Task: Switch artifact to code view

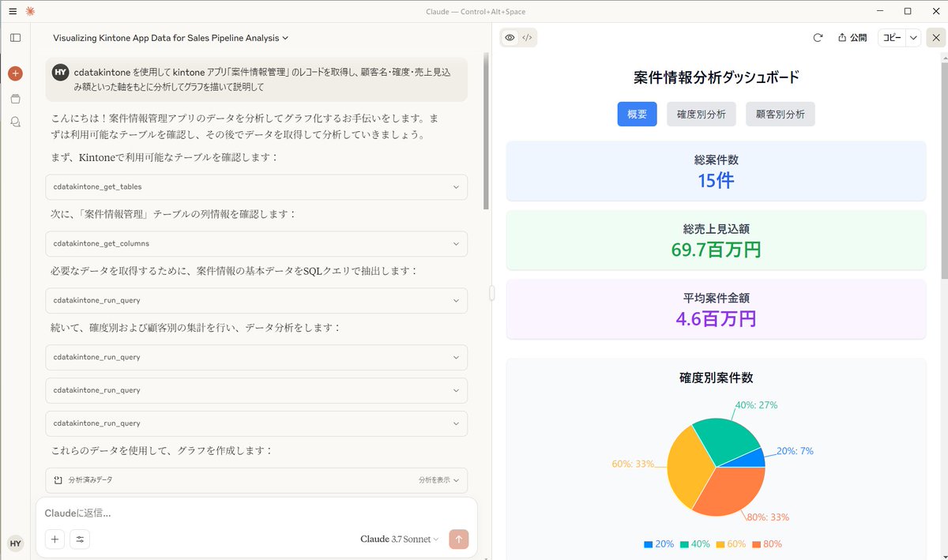Action: tap(528, 37)
